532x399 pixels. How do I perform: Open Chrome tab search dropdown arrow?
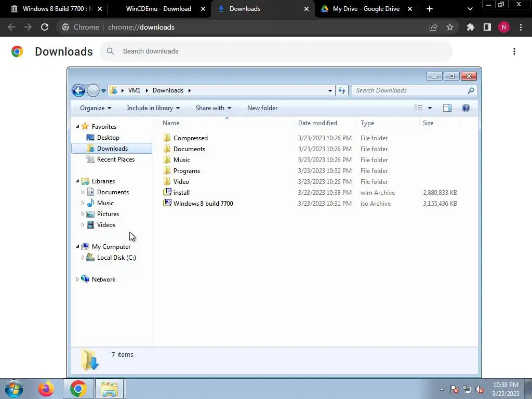coord(470,9)
